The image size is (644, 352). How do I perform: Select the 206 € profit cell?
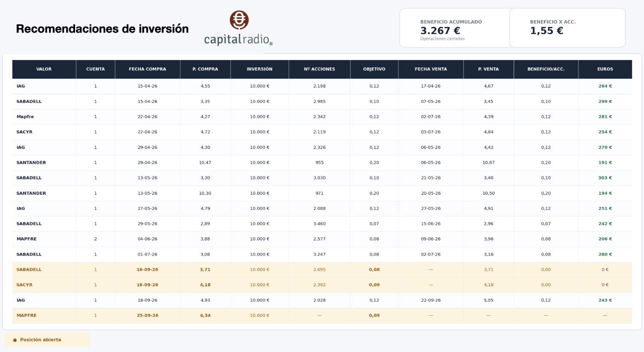tap(605, 239)
